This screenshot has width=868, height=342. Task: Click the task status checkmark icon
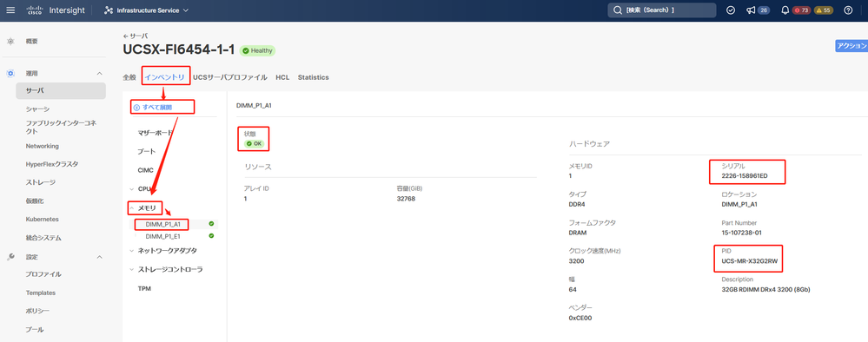click(730, 10)
